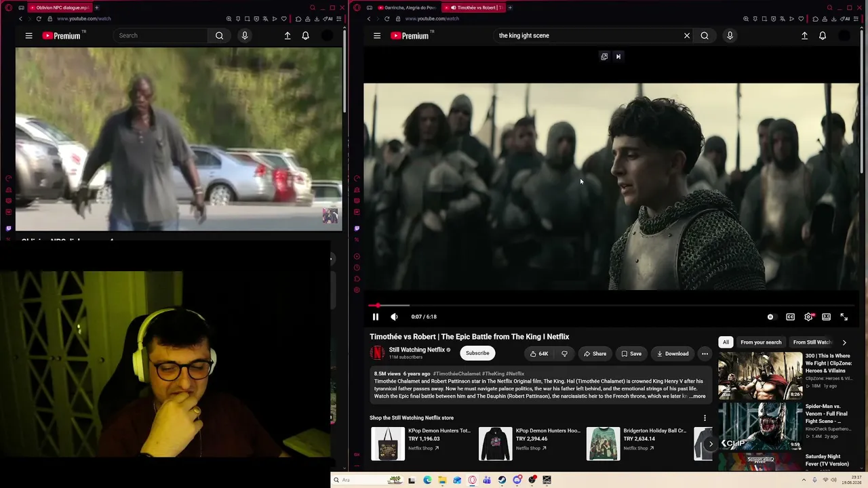Download the Timothée vs Robert video
868x488 pixels.
pyautogui.click(x=672, y=353)
